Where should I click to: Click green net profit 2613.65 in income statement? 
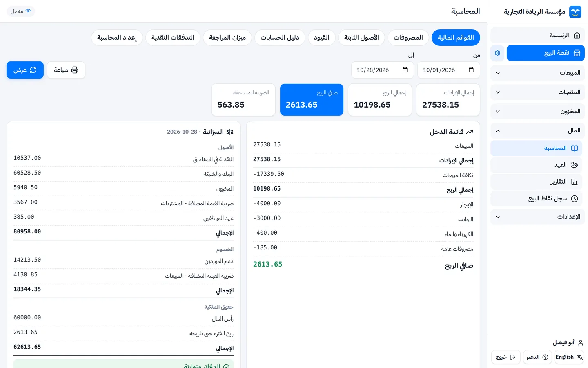pyautogui.click(x=268, y=265)
